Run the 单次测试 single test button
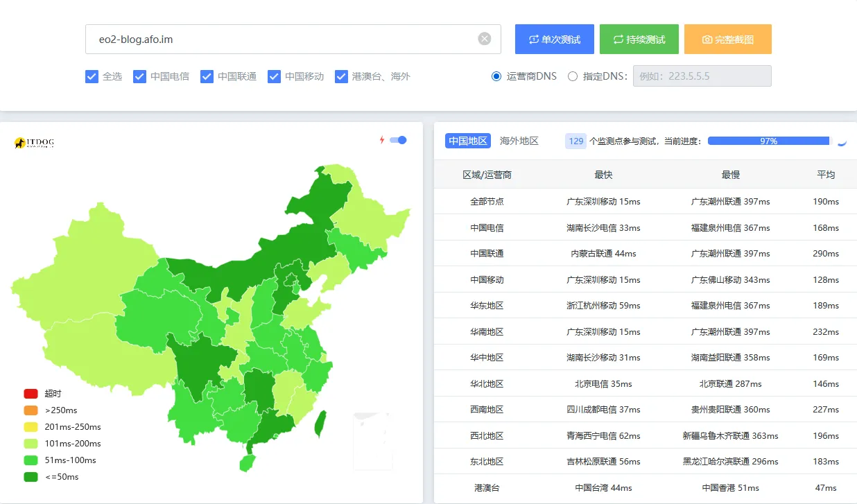Viewport: 857px width, 504px height. [554, 40]
